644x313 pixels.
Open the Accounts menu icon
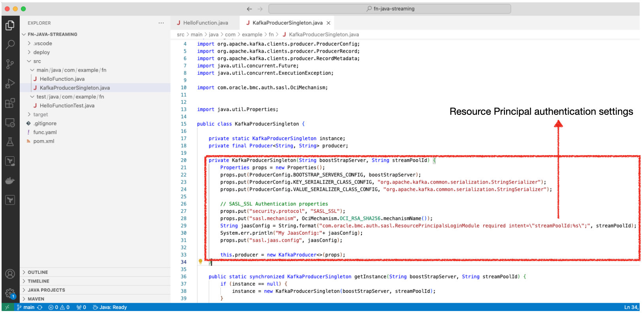point(10,274)
